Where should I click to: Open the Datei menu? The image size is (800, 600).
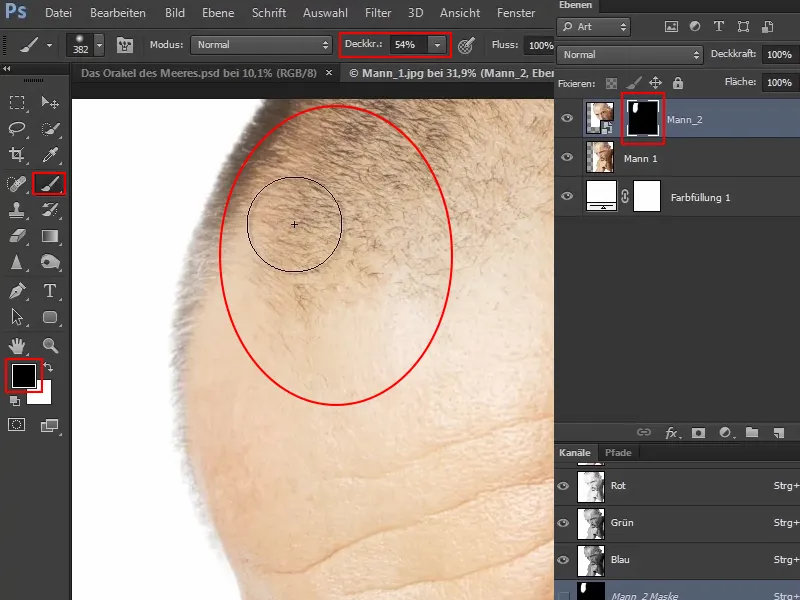click(58, 13)
